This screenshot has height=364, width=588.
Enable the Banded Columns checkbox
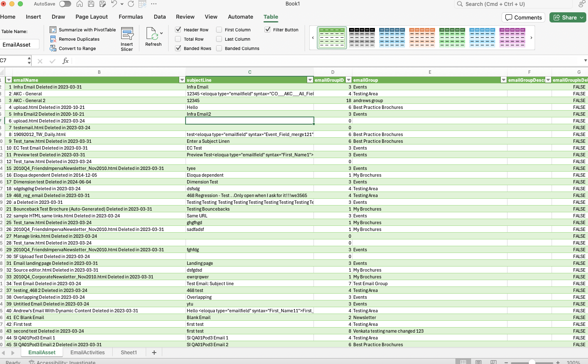pyautogui.click(x=219, y=48)
